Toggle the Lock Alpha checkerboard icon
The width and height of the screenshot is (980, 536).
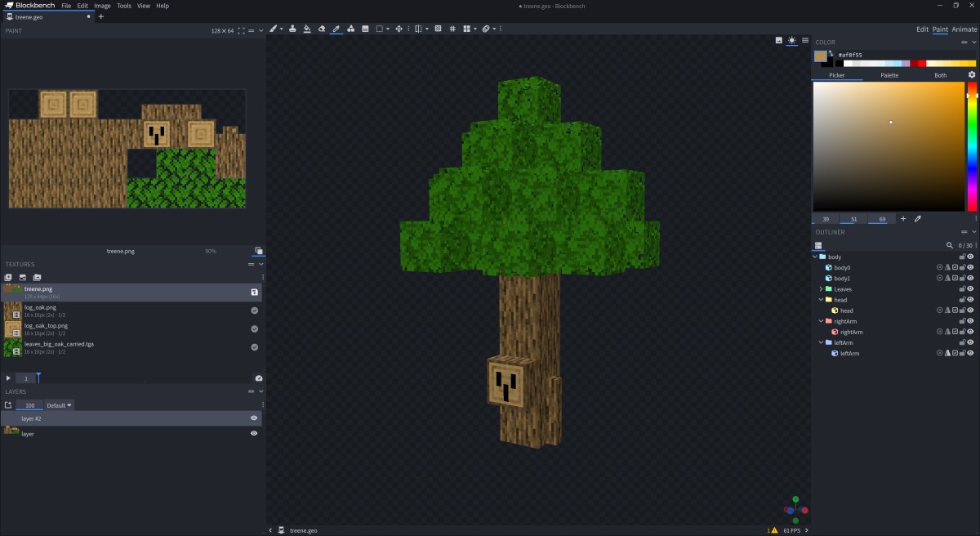point(439,29)
